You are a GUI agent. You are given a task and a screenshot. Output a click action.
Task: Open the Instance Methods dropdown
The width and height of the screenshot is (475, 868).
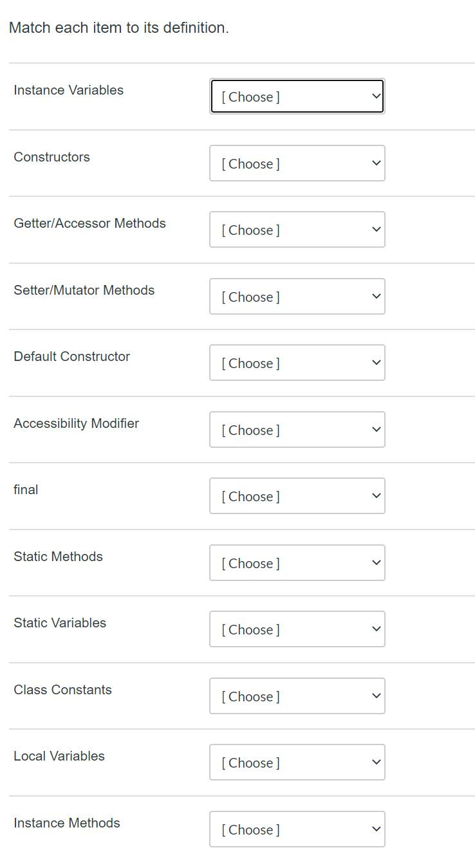coord(297,829)
